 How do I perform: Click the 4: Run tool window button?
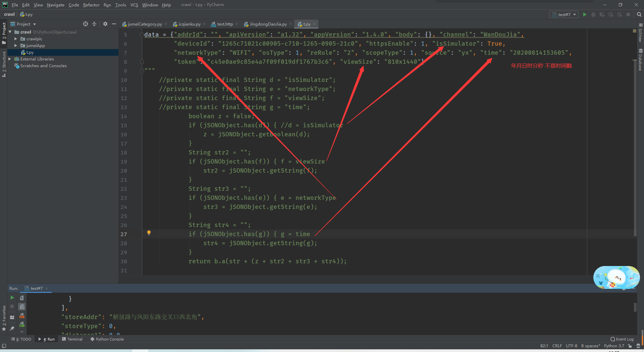46,339
